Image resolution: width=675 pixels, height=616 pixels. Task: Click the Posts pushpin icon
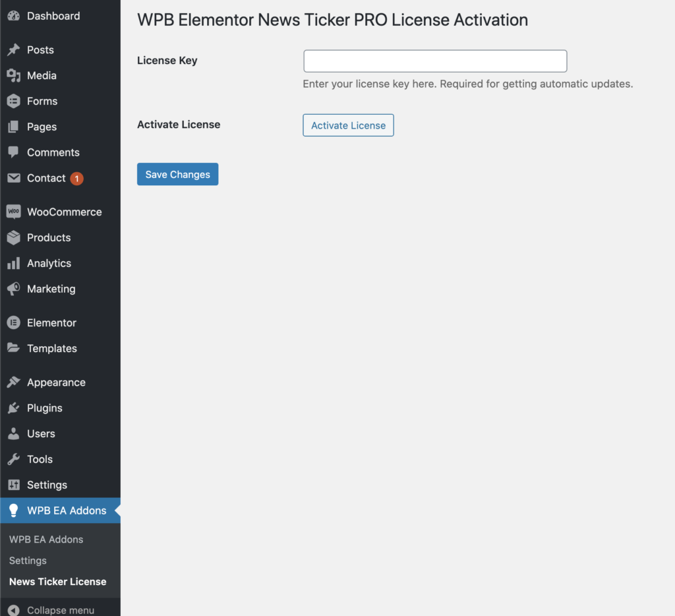13,49
